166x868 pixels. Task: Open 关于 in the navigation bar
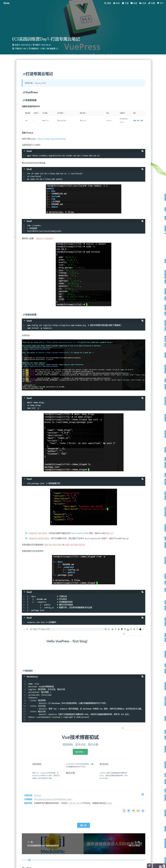[x=160, y=3]
